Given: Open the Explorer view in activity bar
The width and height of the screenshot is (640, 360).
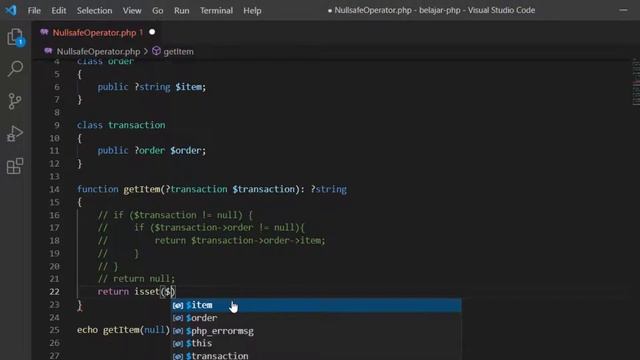Looking at the screenshot, I should click(x=16, y=37).
